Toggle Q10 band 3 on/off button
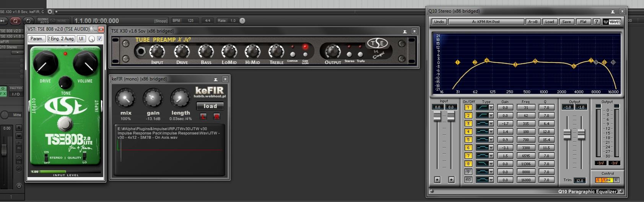The image size is (644, 202). pos(468,124)
